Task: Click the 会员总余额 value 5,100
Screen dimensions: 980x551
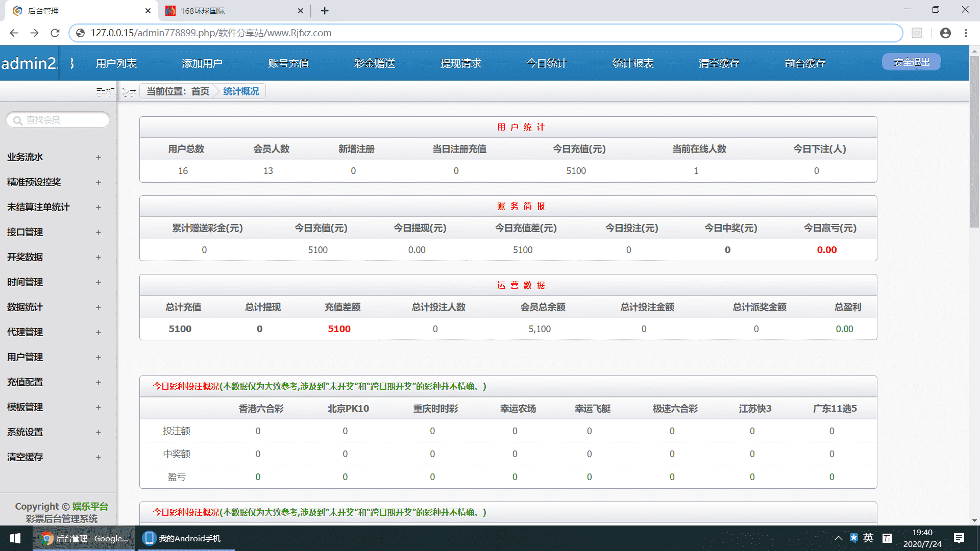Action: click(540, 329)
